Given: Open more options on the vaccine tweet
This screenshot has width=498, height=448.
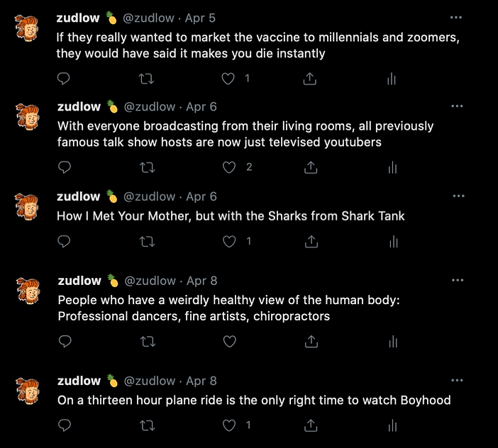Looking at the screenshot, I should [x=457, y=17].
